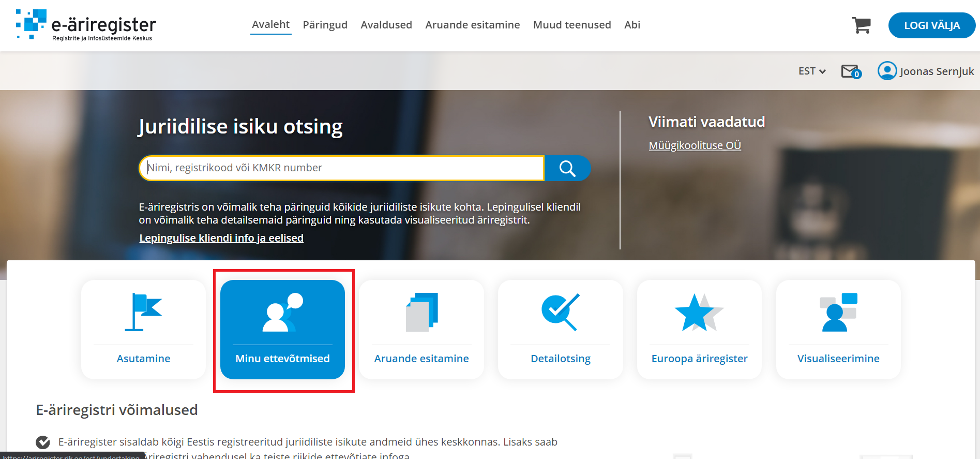The image size is (980, 459).
Task: Open the Detailotsing magnifier tile
Action: (561, 330)
